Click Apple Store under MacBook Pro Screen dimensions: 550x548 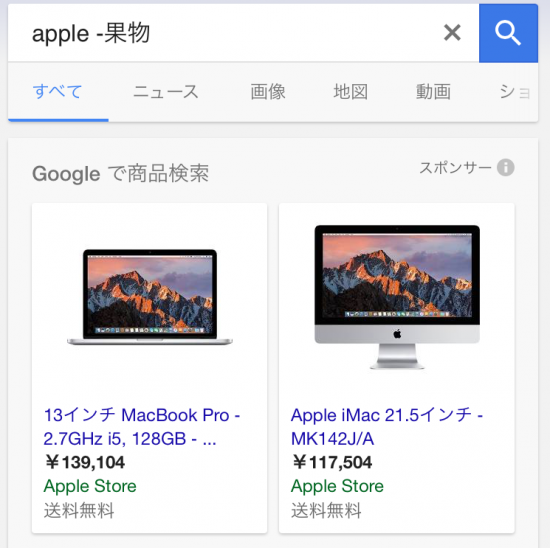click(x=90, y=486)
